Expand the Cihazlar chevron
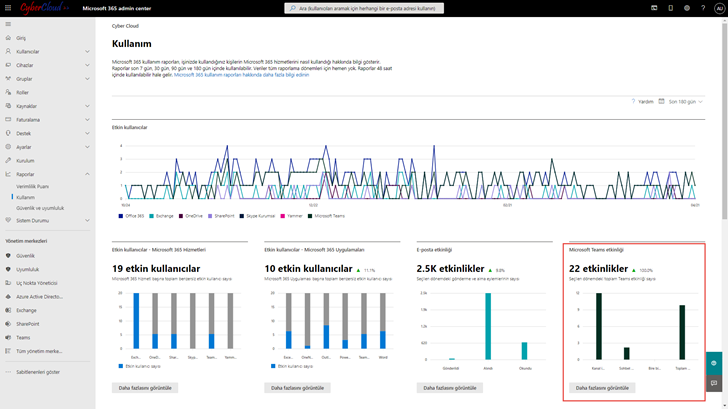This screenshot has width=728, height=409. pos(87,65)
